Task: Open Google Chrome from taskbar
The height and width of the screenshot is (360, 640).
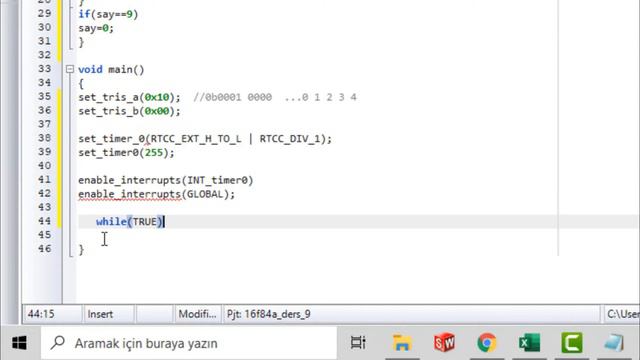Action: [x=487, y=343]
